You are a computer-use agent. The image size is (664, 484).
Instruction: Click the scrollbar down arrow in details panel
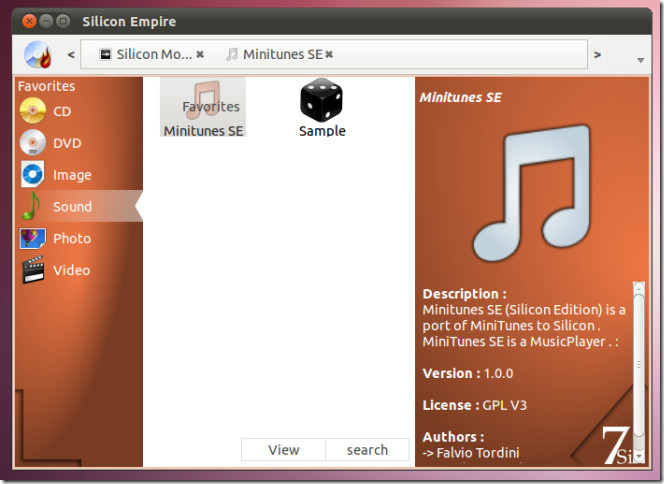pos(639,456)
